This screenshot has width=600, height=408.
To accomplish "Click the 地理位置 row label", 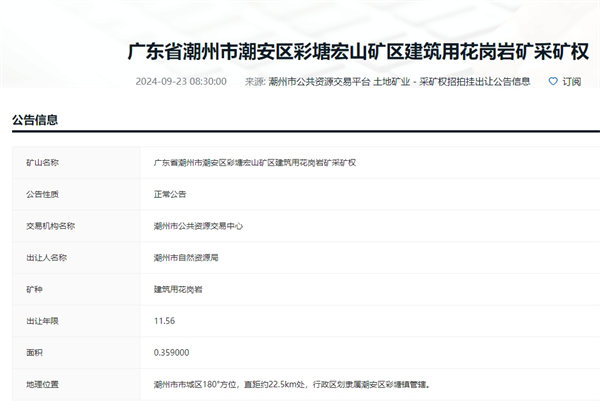I will click(42, 383).
